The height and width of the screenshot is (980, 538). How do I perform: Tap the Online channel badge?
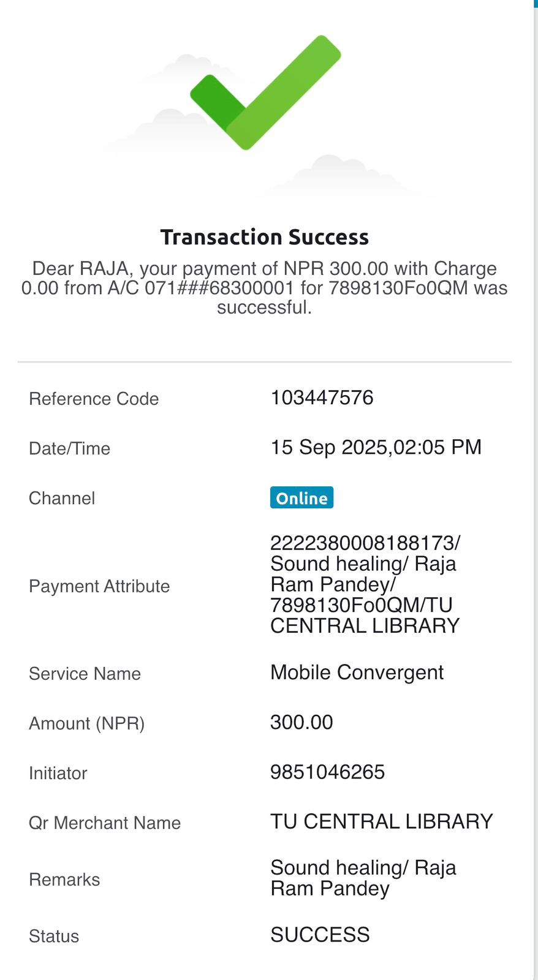click(x=301, y=498)
